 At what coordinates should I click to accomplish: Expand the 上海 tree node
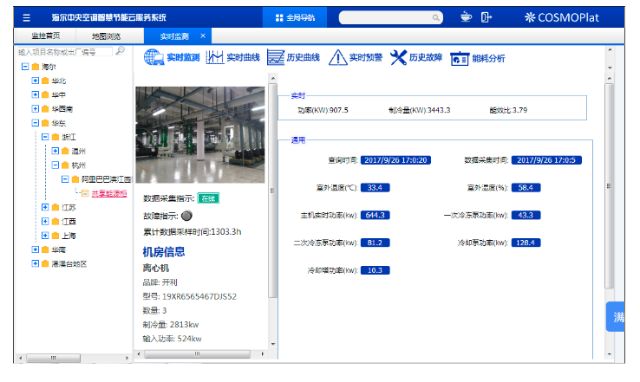[45, 235]
